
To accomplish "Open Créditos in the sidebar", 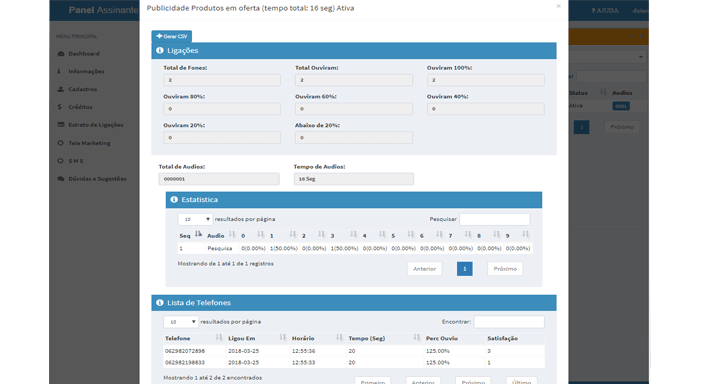I will point(80,107).
